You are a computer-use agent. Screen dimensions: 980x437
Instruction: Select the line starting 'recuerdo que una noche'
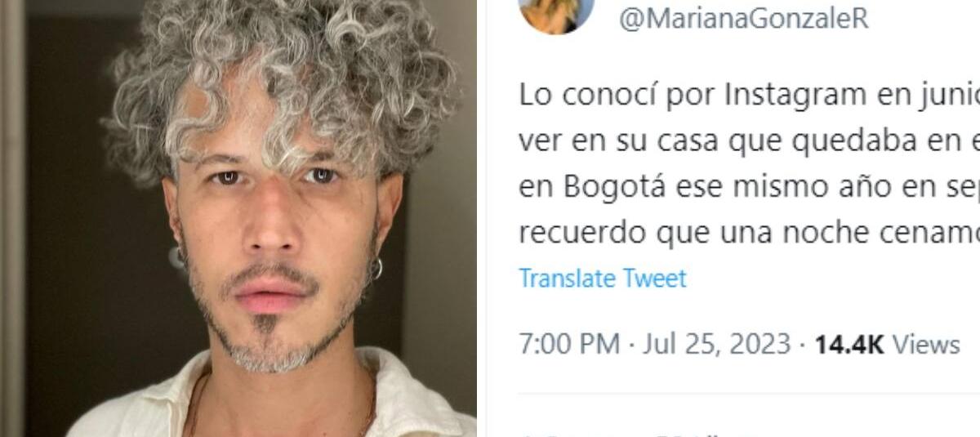pyautogui.click(x=749, y=233)
